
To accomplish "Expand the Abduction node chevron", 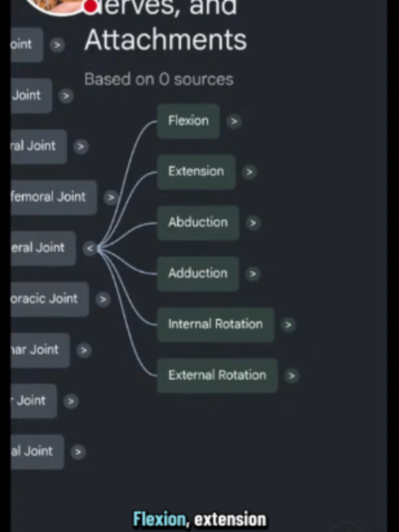I will [x=253, y=223].
